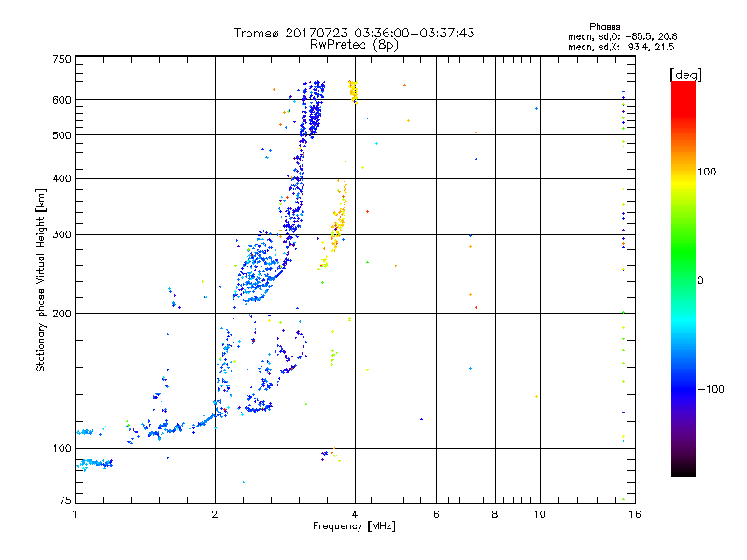The height and width of the screenshot is (560, 747).
Task: Click the plot title 'Tromsø 20170723 03:36:00-03:37:43'
Action: click(354, 33)
